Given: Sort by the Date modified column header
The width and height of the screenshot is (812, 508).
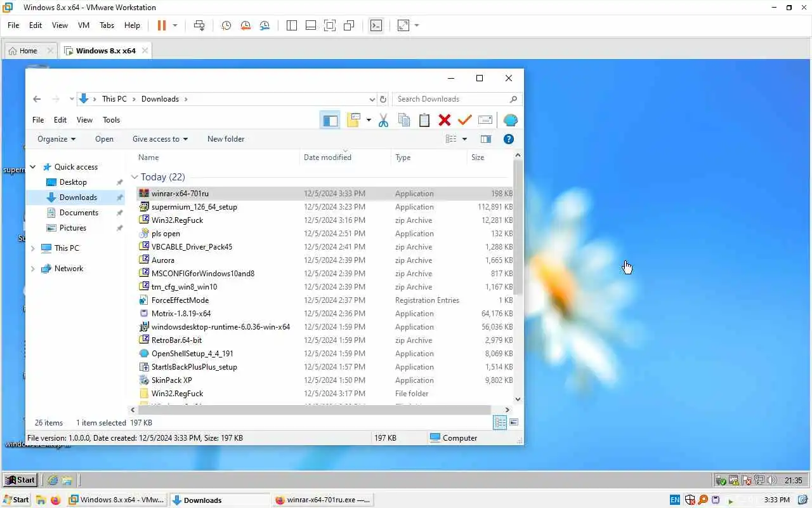Looking at the screenshot, I should pos(345,157).
